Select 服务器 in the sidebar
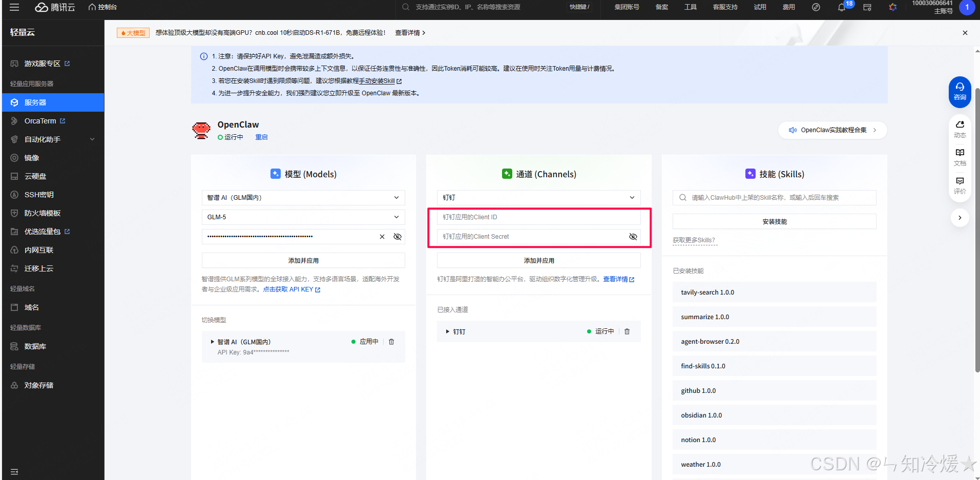980x480 pixels. [53, 102]
